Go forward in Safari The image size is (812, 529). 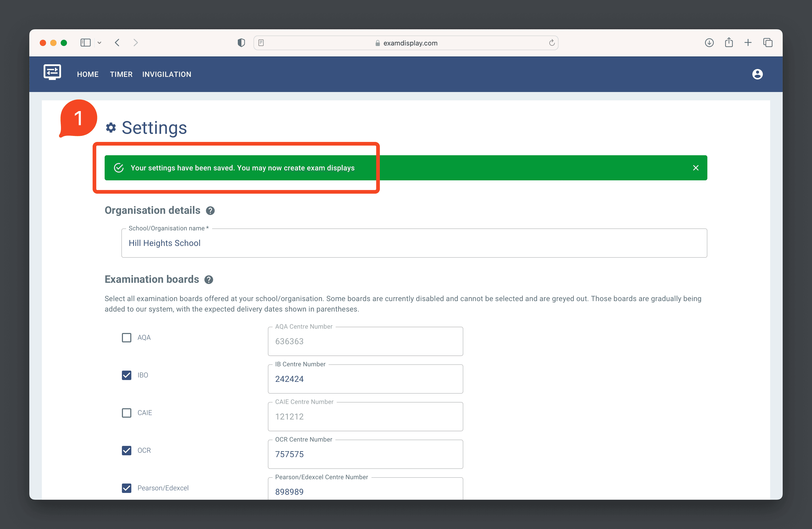[136, 43]
